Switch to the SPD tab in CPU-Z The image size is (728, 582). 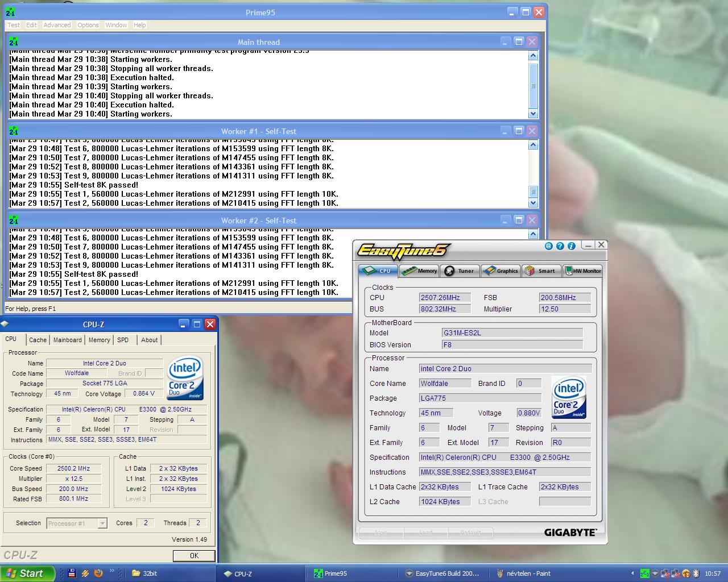(x=123, y=340)
